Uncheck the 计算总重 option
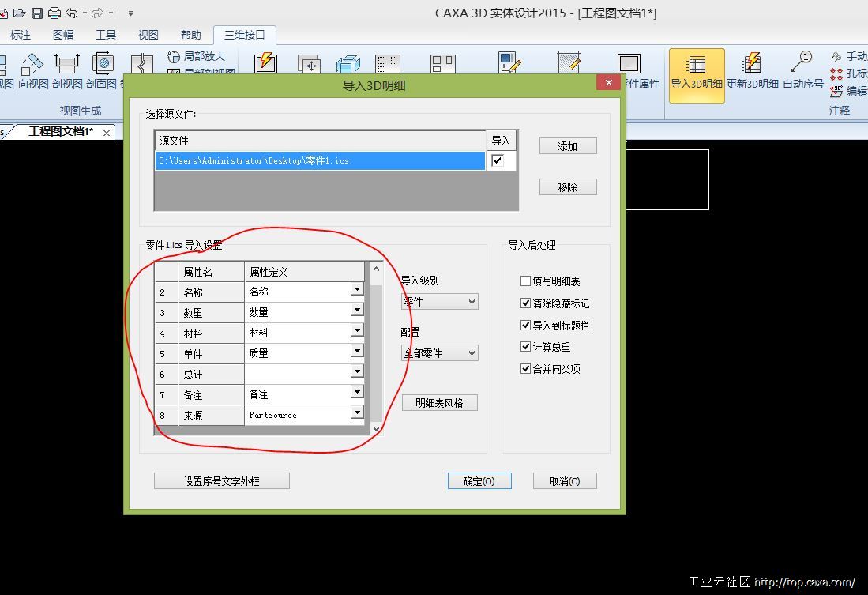 tap(526, 347)
